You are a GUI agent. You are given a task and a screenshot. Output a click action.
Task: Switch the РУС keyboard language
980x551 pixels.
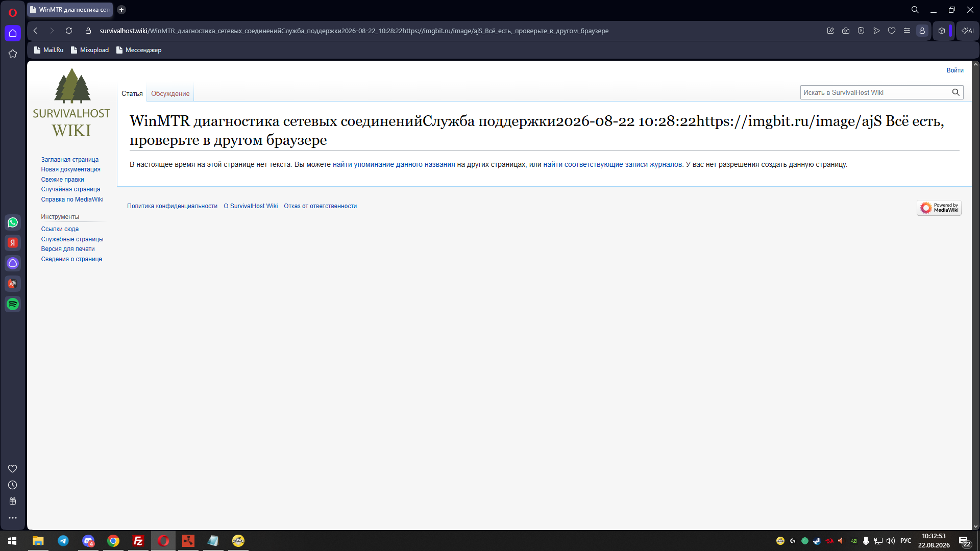coord(906,541)
